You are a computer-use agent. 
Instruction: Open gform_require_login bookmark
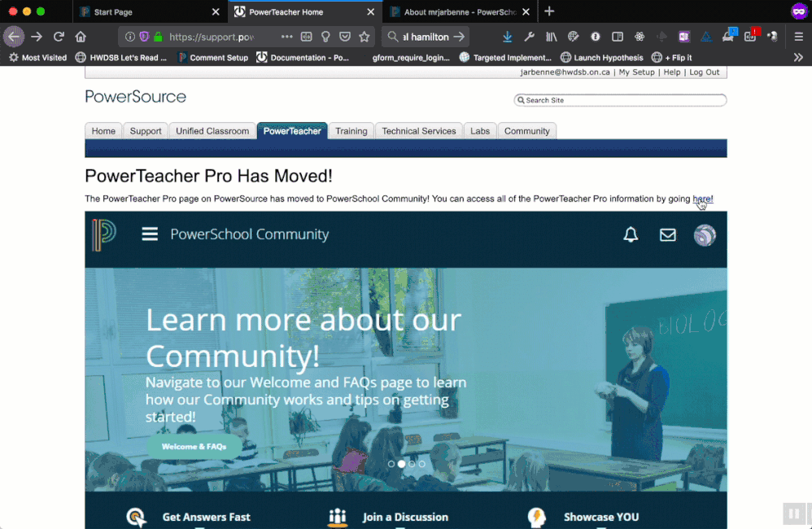pyautogui.click(x=411, y=58)
